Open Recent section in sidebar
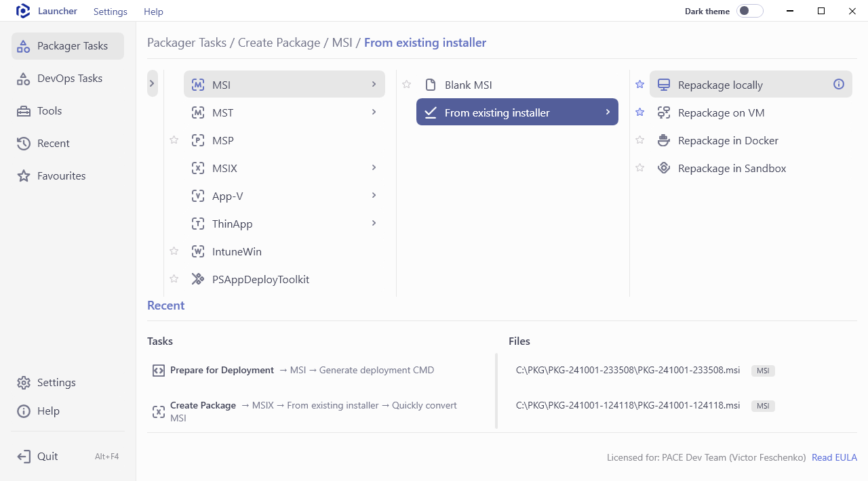 coord(68,144)
